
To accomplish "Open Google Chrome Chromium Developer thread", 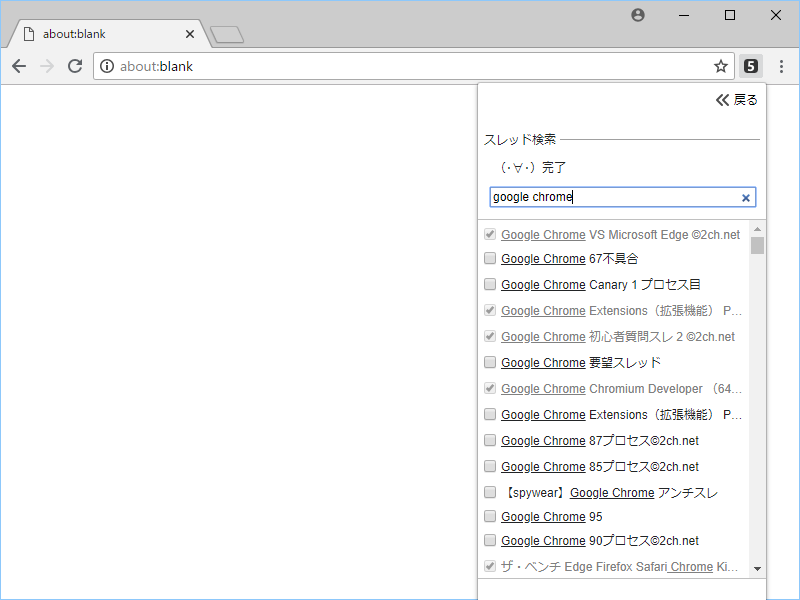I will point(621,389).
